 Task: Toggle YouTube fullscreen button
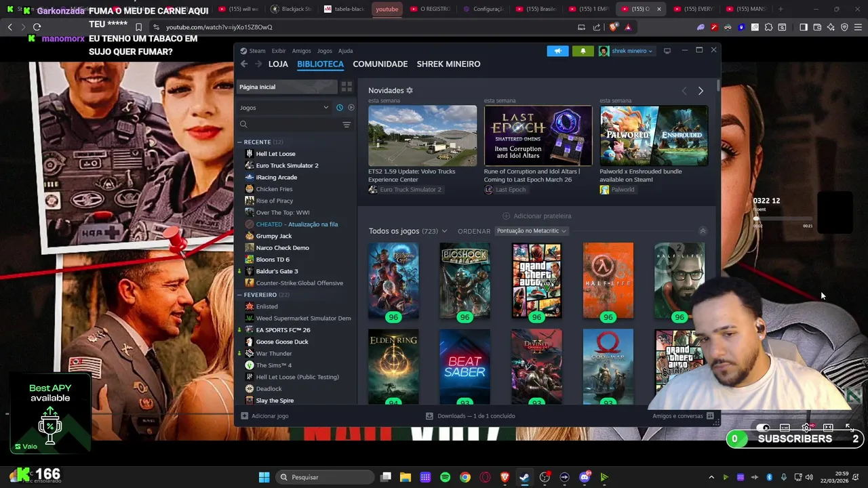(849, 428)
